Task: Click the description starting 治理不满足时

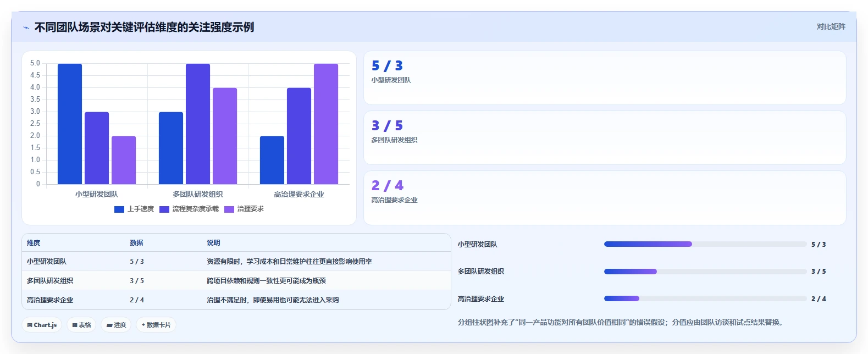Action: pyautogui.click(x=273, y=300)
